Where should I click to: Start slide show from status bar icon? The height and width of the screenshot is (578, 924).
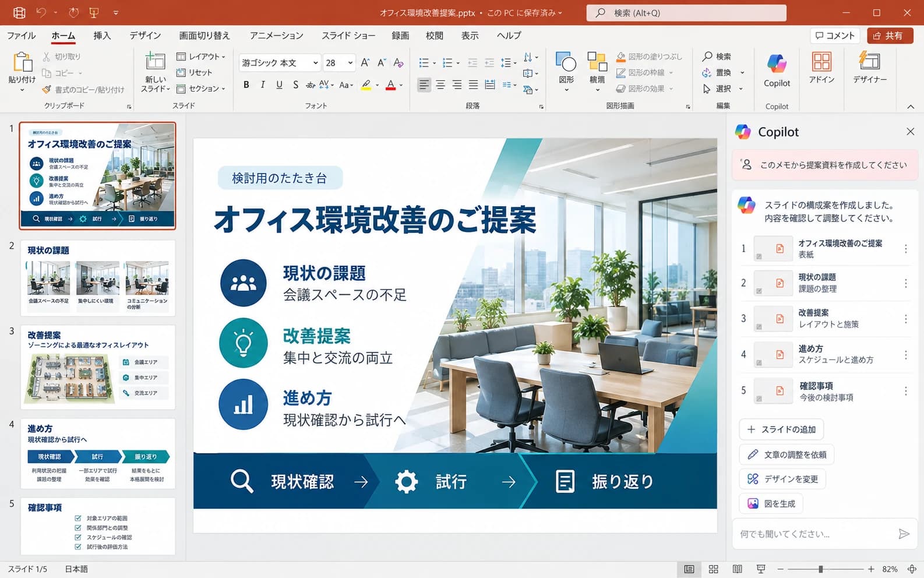[760, 569]
